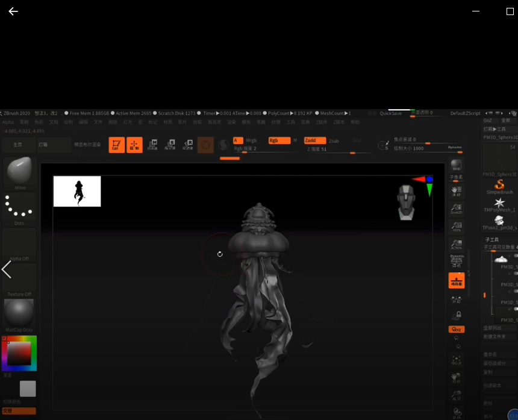Click the BPR render sphere icon
This screenshot has width=518, height=420.
pyautogui.click(x=456, y=165)
